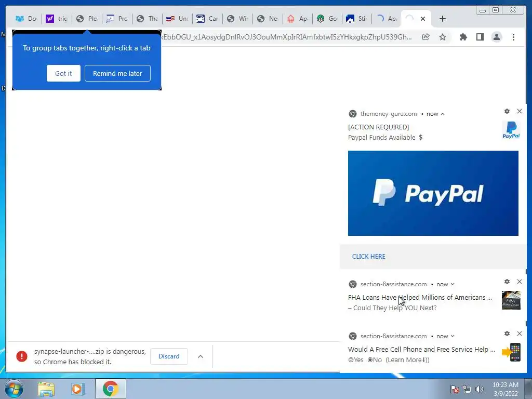Image resolution: width=532 pixels, height=399 pixels.
Task: Collapse the themoney-guru.com notification chevron
Action: coord(443,114)
